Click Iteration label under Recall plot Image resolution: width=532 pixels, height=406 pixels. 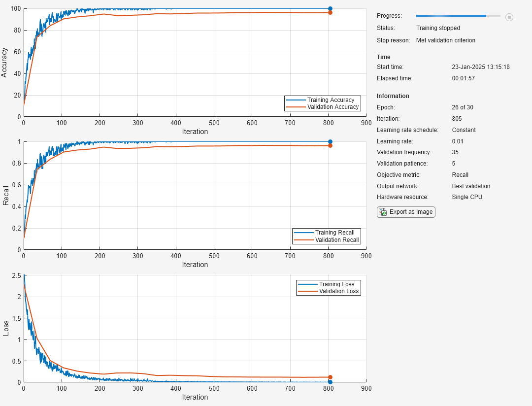(x=195, y=265)
